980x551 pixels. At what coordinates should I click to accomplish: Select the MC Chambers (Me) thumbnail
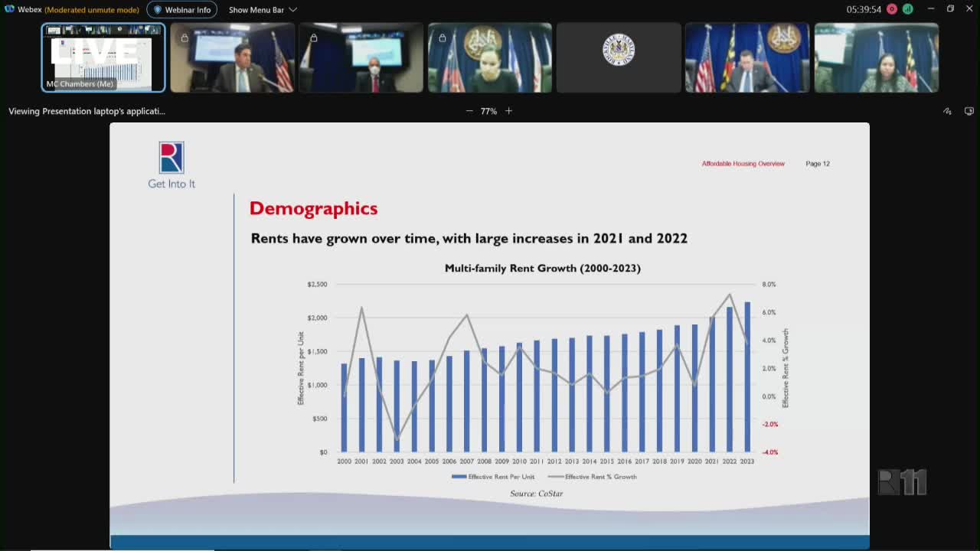pyautogui.click(x=103, y=57)
